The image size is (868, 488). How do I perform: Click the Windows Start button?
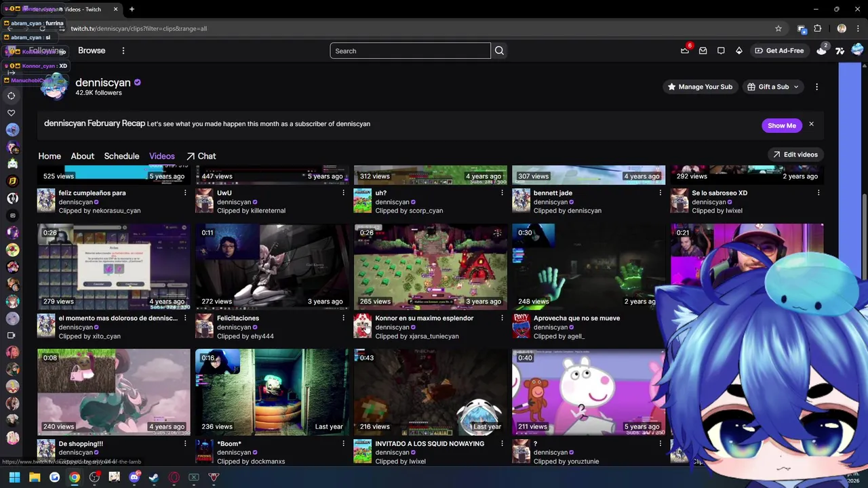click(x=14, y=477)
